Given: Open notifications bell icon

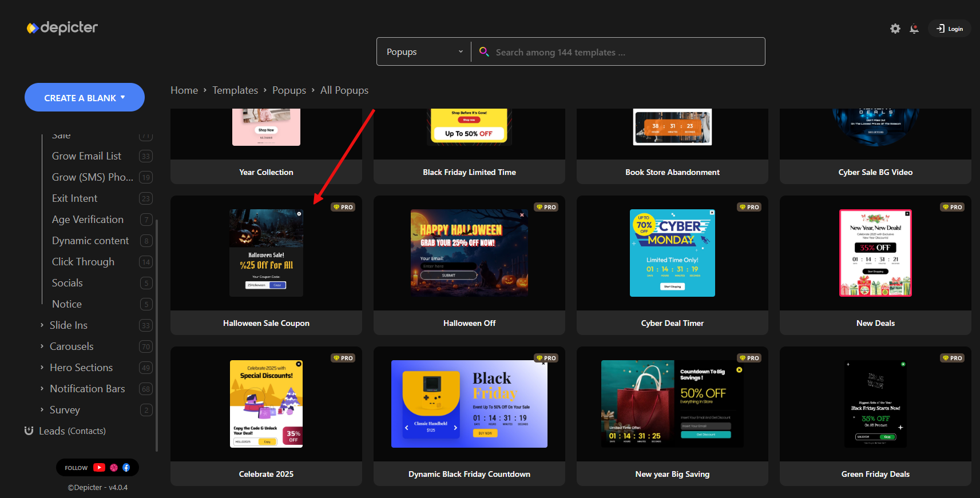Looking at the screenshot, I should 914,29.
